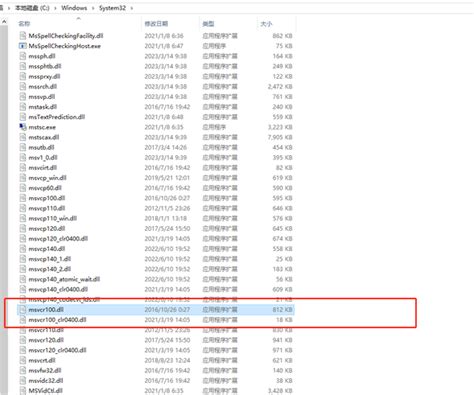Select the file icon for mssprxy.dll
This screenshot has height=395, width=474.
pyautogui.click(x=22, y=76)
